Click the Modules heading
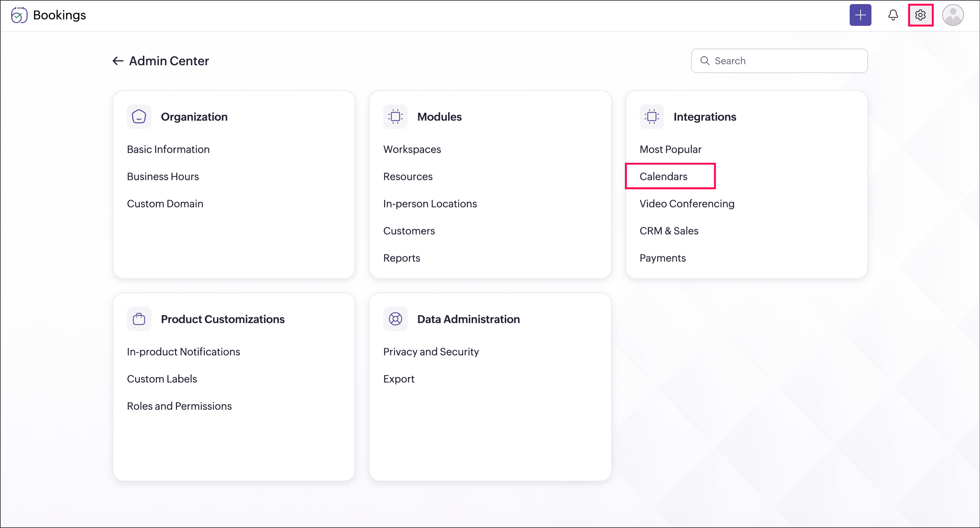Viewport: 980px width, 528px height. point(439,117)
